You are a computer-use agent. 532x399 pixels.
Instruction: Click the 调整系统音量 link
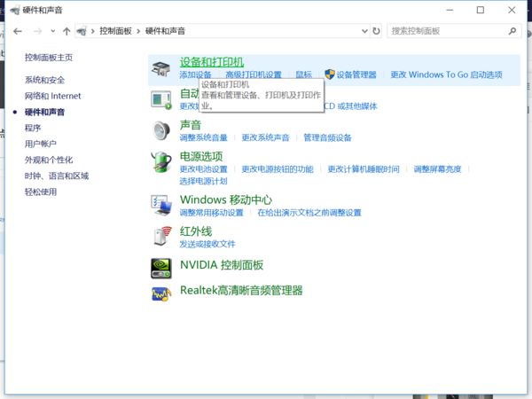[x=203, y=137]
